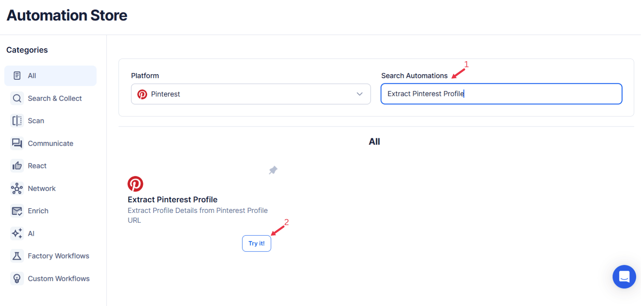The width and height of the screenshot is (644, 306).
Task: Select the All category in sidebar
Action: point(50,75)
